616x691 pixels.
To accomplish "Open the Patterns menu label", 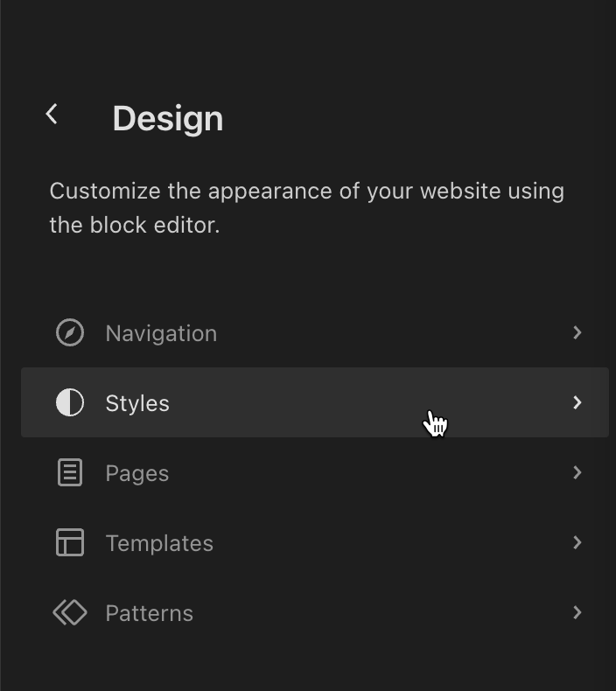I will point(150,613).
